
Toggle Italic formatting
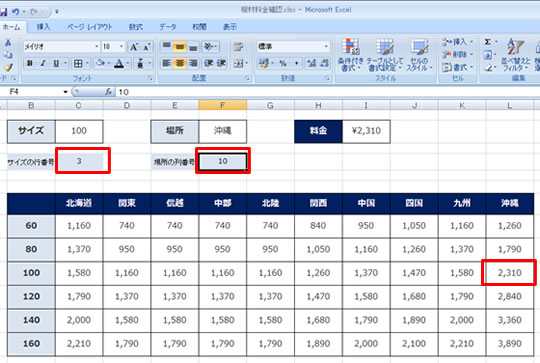tap(43, 63)
